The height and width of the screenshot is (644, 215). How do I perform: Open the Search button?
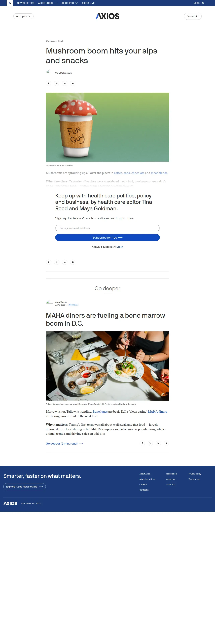[192, 16]
